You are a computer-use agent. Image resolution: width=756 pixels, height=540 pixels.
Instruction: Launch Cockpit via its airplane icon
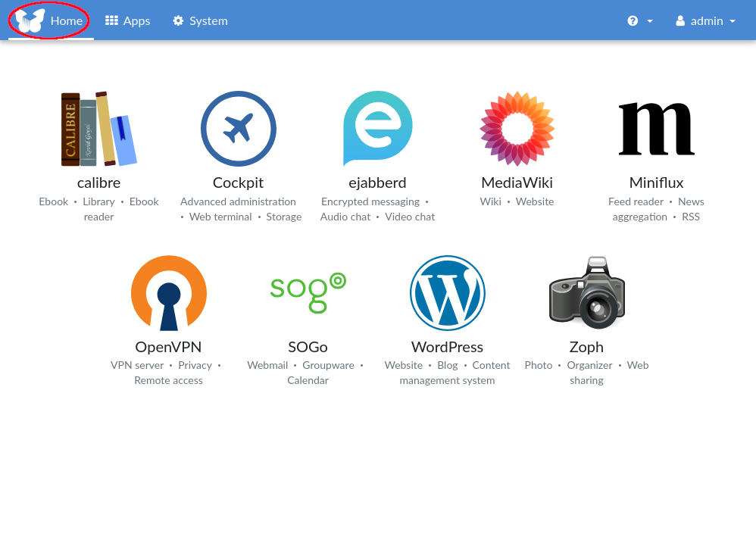click(238, 129)
